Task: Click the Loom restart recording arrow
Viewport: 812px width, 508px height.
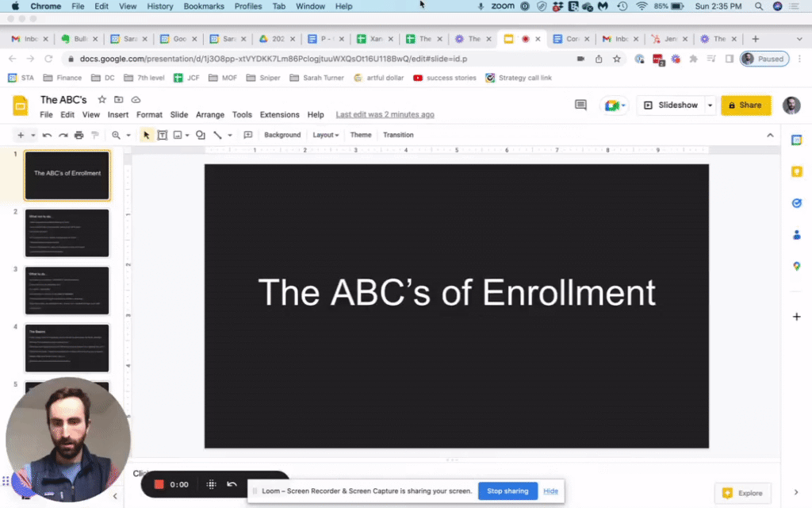Action: click(x=232, y=484)
